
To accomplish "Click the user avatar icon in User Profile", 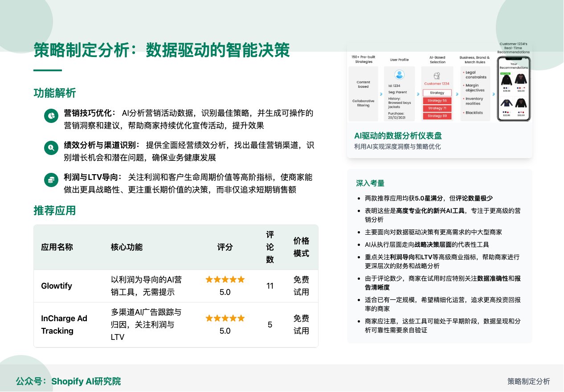I will 400,74.
